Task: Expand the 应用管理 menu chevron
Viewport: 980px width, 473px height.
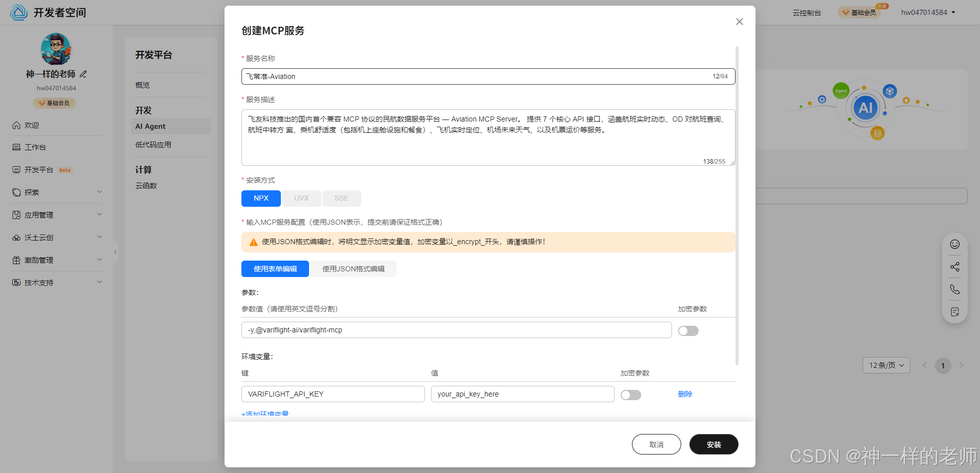Action: point(99,214)
